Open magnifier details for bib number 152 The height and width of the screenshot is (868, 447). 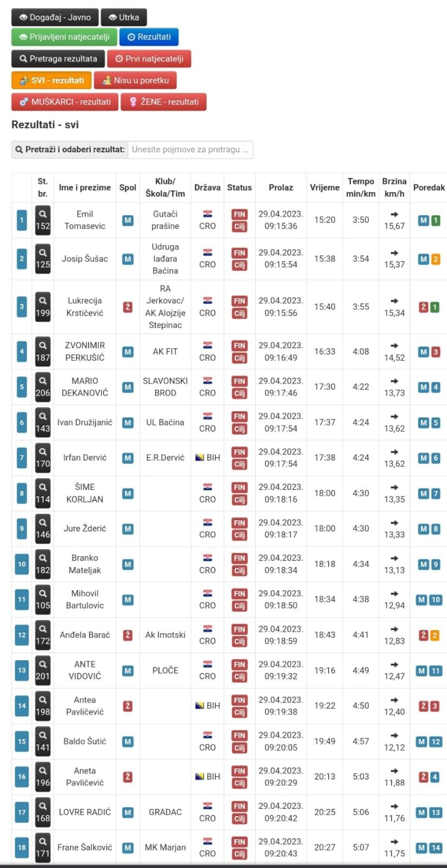(x=43, y=220)
